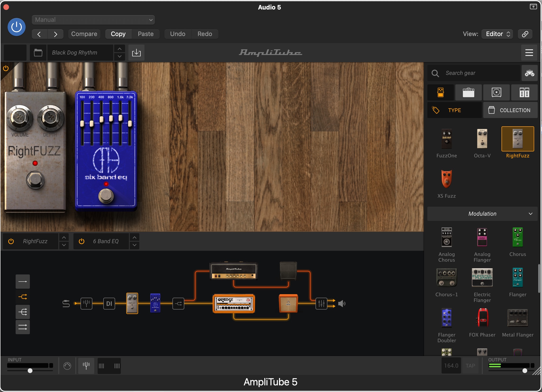Switch to the COLLECTION filter tab
The height and width of the screenshot is (392, 542).
[510, 110]
